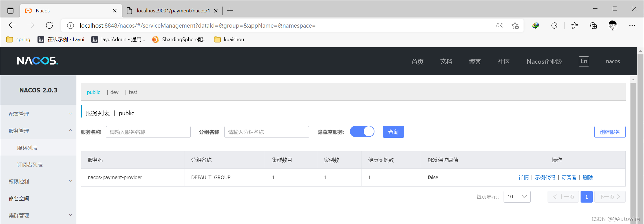Open the kuaishou bookmarks folder

pyautogui.click(x=229, y=39)
